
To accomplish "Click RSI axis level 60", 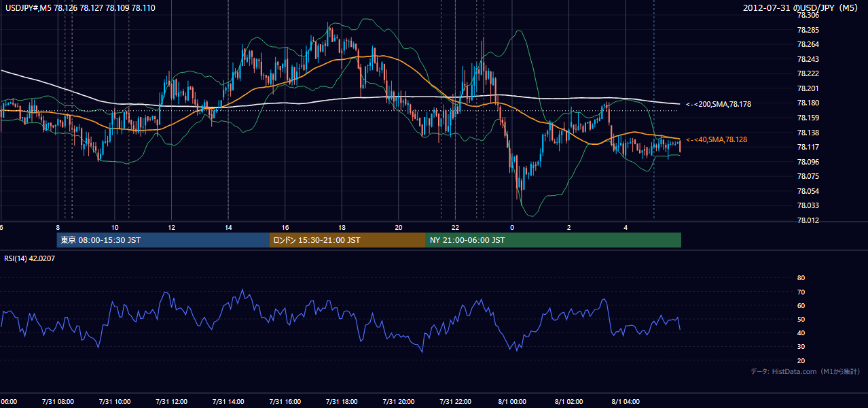I will click(801, 305).
